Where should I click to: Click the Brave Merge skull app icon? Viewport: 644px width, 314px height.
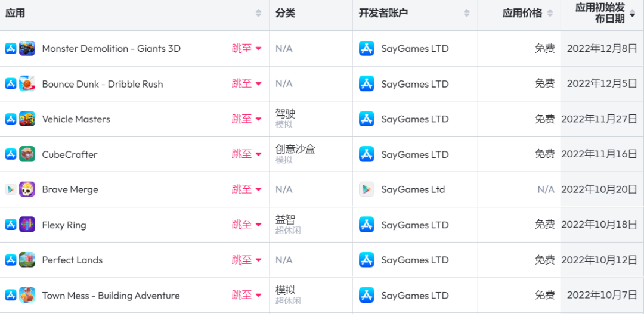[x=27, y=189]
